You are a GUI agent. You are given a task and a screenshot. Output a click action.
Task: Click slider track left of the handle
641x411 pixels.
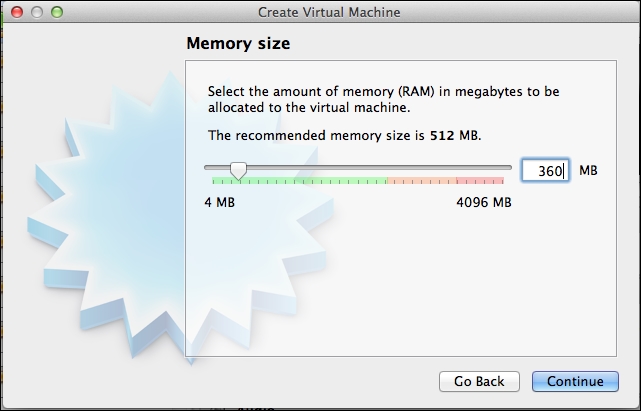click(217, 167)
